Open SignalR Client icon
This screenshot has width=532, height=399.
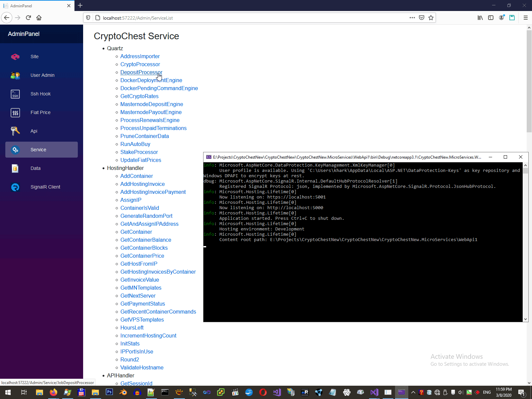click(x=15, y=187)
